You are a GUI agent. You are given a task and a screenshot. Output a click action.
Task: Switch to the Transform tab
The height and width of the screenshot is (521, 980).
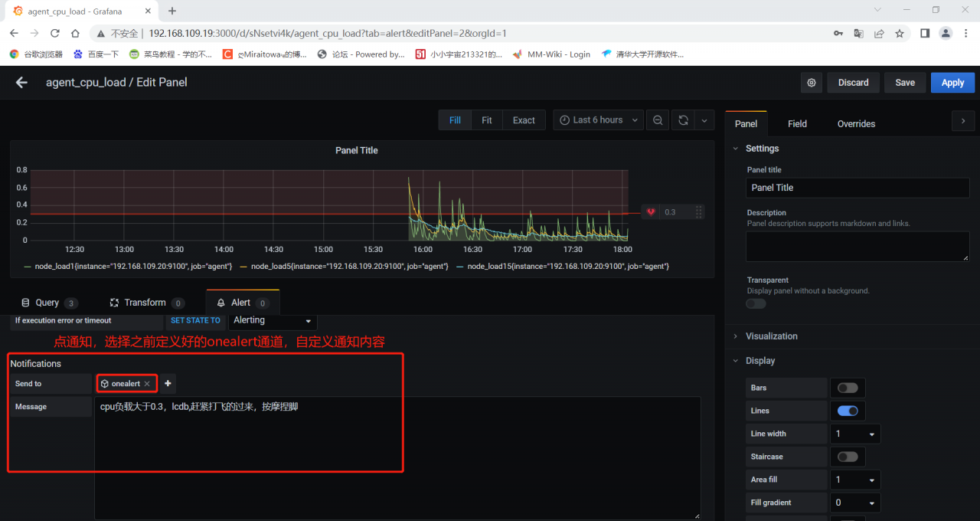pyautogui.click(x=147, y=303)
